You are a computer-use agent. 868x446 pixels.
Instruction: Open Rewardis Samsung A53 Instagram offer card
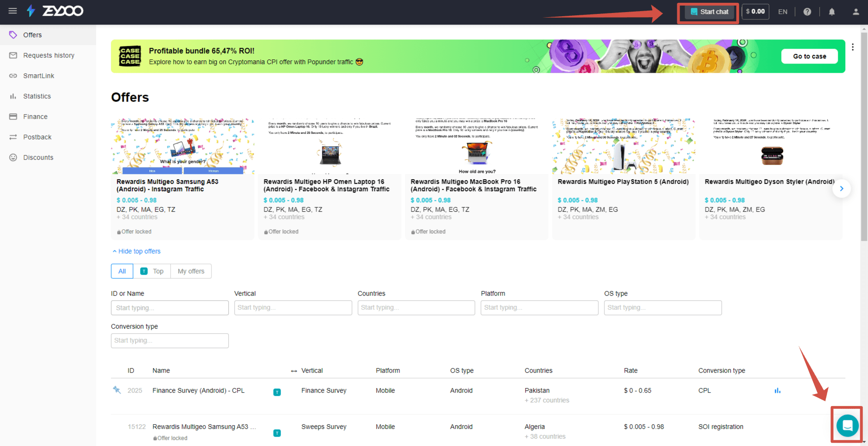[x=182, y=179]
